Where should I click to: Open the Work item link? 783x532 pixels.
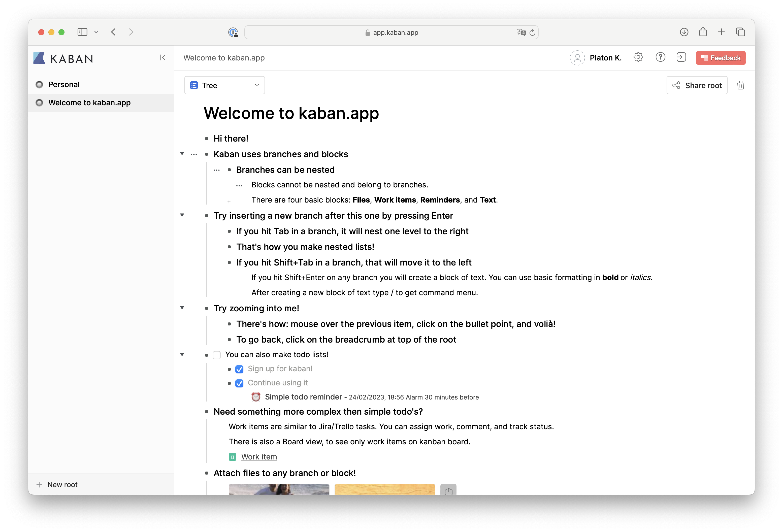pyautogui.click(x=259, y=457)
